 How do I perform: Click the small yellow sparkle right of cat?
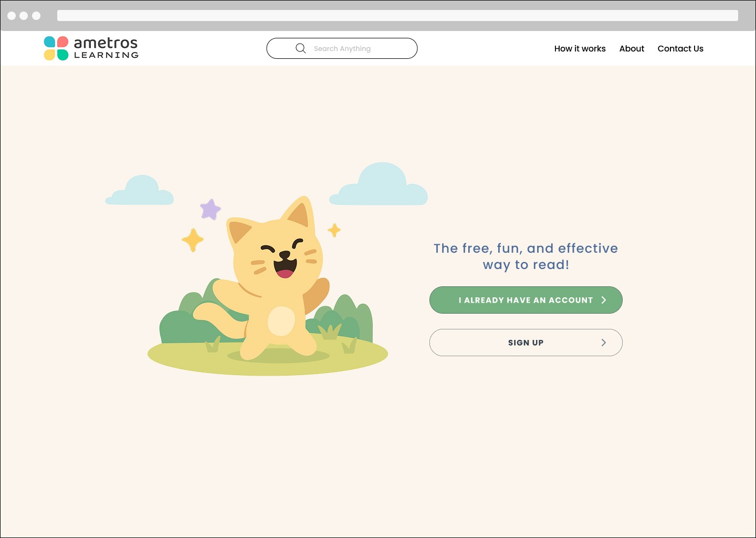(334, 230)
